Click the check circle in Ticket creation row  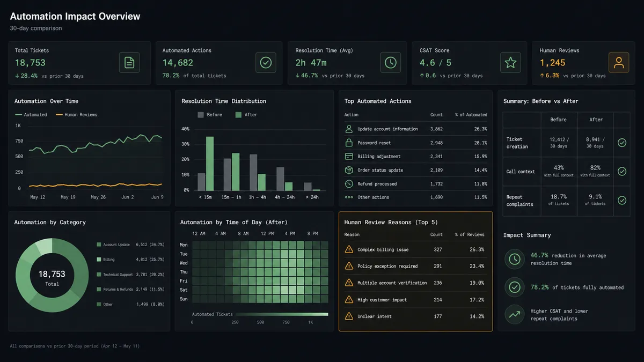[x=622, y=143]
